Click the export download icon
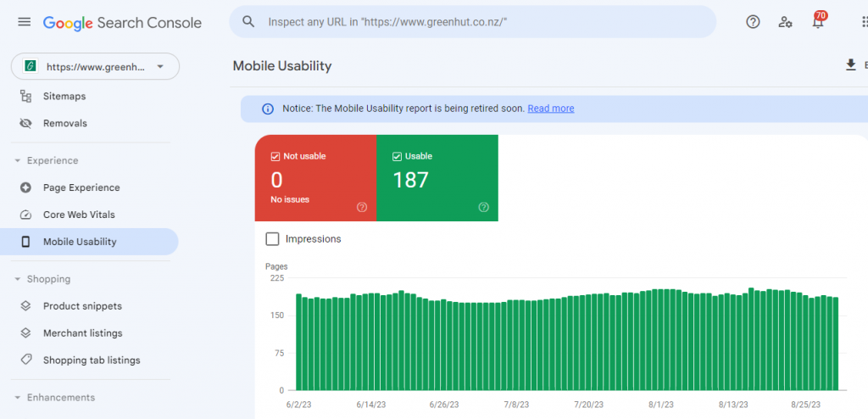 click(851, 65)
